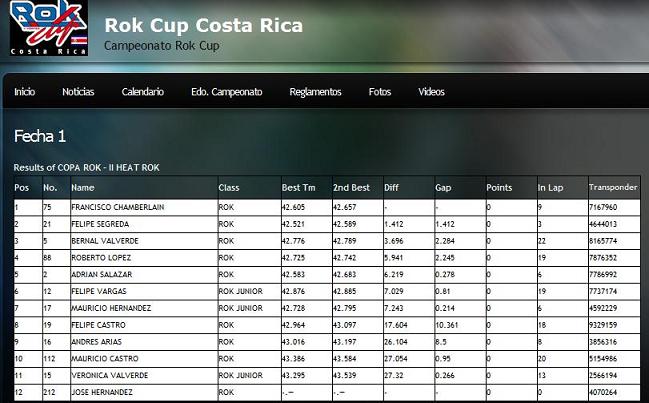649x403 pixels.
Task: Navigate to the Fotos gallery
Action: point(380,92)
